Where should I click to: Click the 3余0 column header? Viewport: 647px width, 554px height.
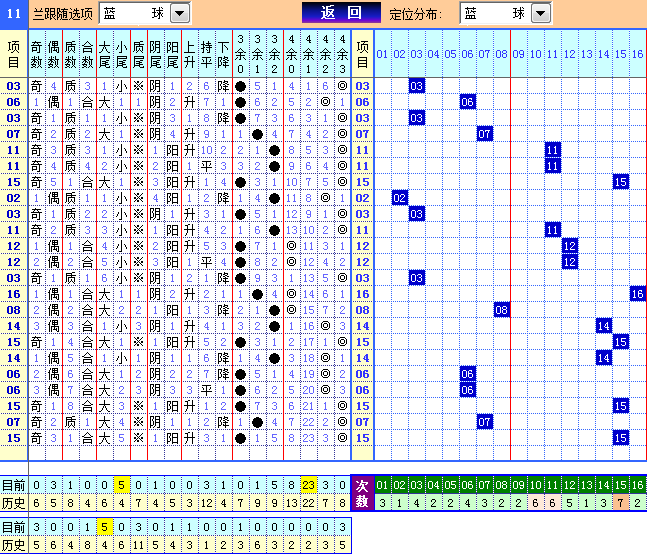(x=241, y=54)
